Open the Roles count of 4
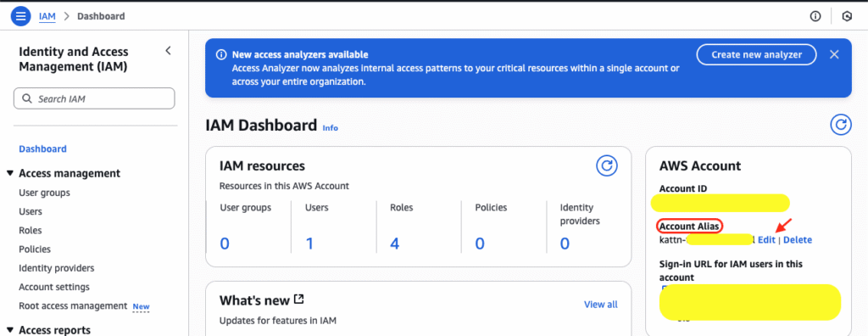 (395, 243)
